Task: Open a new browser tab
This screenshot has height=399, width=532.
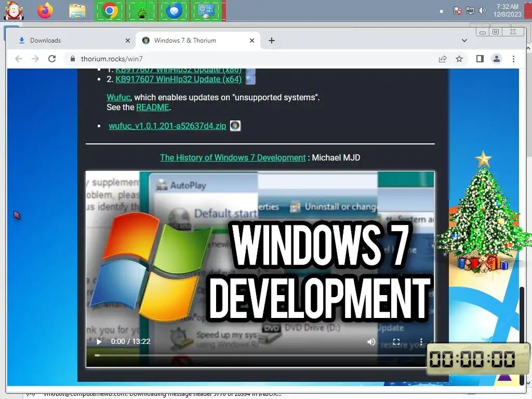Action: click(x=271, y=41)
